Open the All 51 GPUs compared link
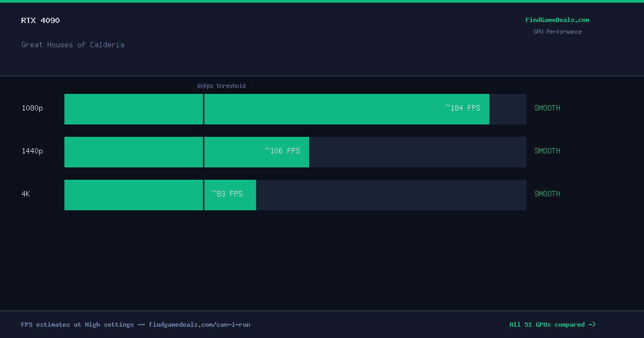This screenshot has height=338, width=644. 552,325
